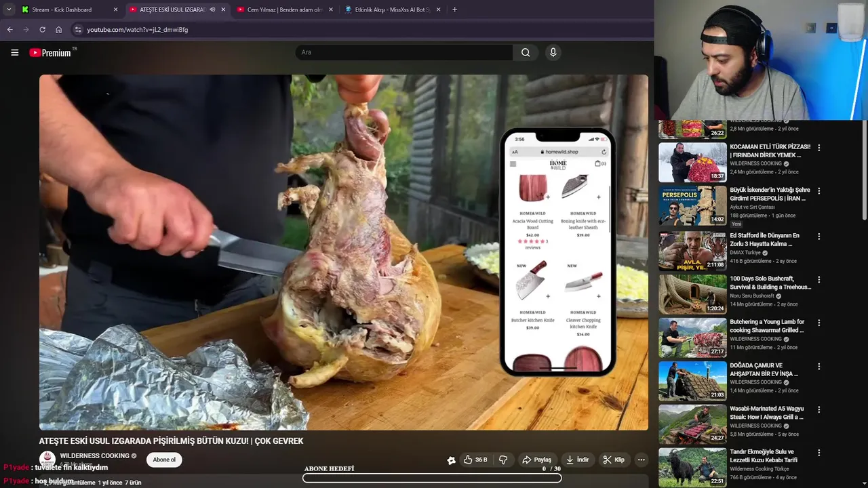
Task: Open 'Büyük İskender'in Yaktığı Şehre' title
Action: point(770,195)
